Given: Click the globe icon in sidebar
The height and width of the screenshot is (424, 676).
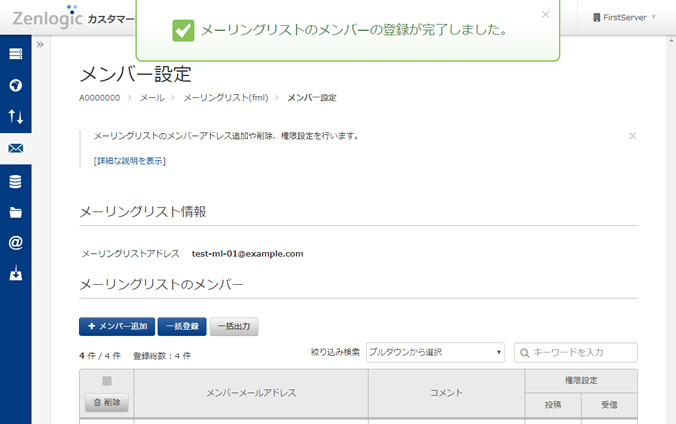Looking at the screenshot, I should [x=15, y=85].
